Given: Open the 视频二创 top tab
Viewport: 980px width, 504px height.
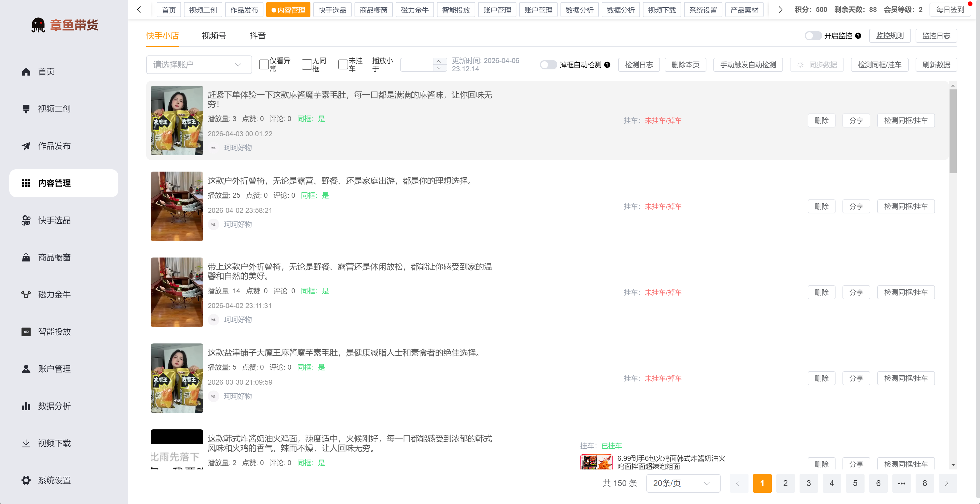Looking at the screenshot, I should [203, 10].
